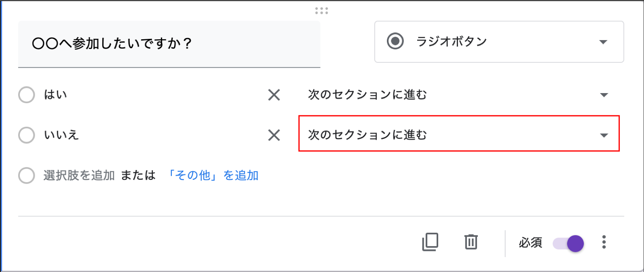Select the はい radio button
Viewport: 644px width, 272px height.
click(x=27, y=95)
